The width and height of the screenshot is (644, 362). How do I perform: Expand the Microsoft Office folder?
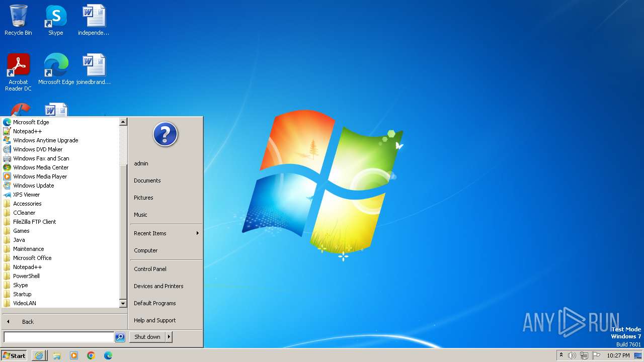tap(60, 258)
